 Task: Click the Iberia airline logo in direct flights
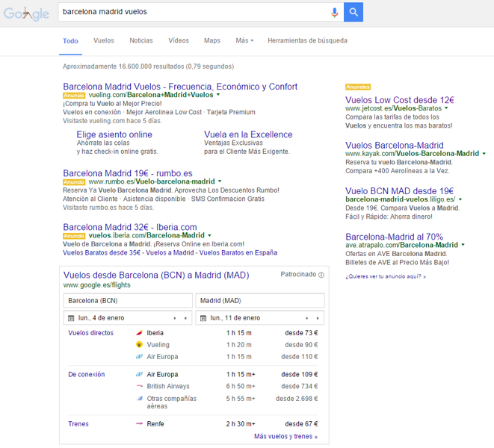pos(139,333)
